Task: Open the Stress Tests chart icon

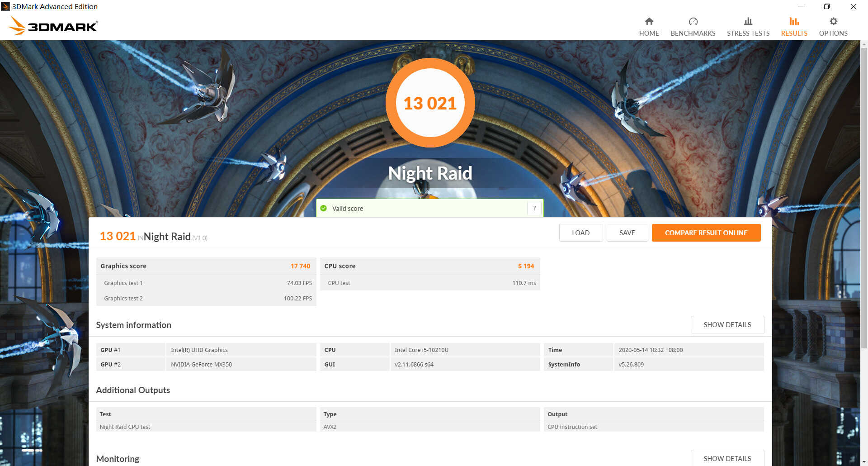Action: (x=748, y=21)
